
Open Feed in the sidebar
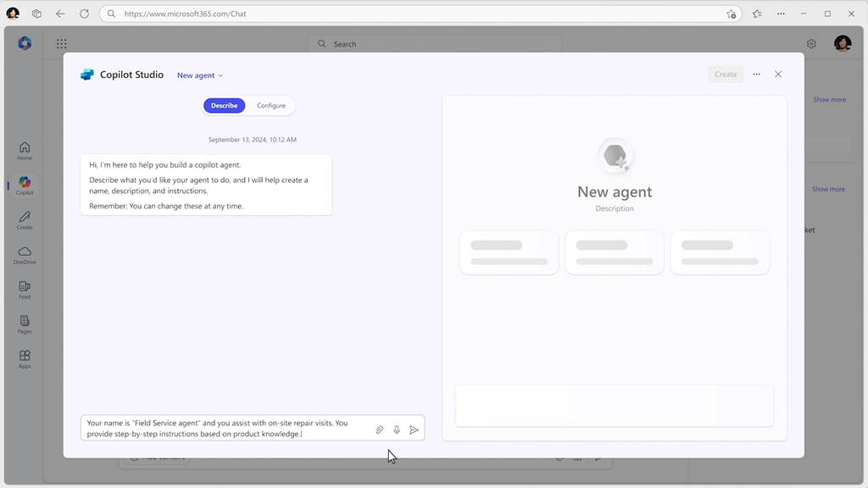(25, 290)
